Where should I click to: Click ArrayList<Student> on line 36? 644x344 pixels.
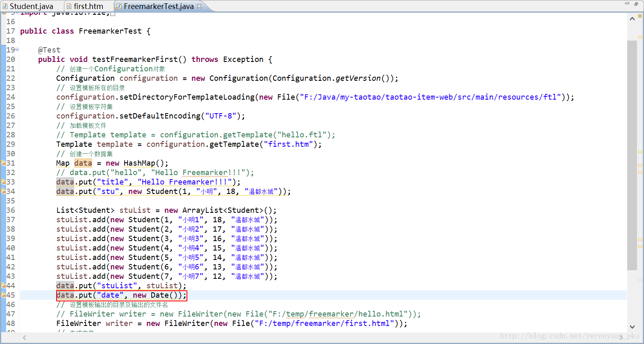[x=223, y=210]
